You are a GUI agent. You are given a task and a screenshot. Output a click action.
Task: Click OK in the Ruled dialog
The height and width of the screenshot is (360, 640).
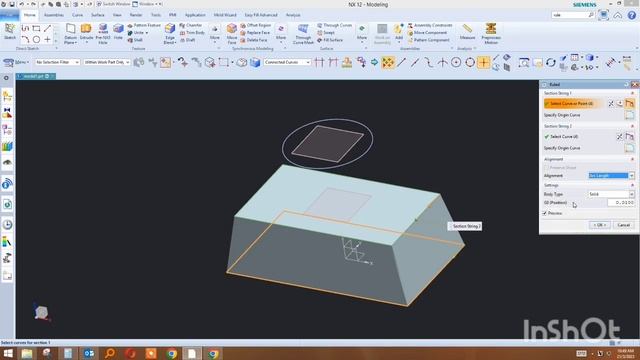point(600,225)
